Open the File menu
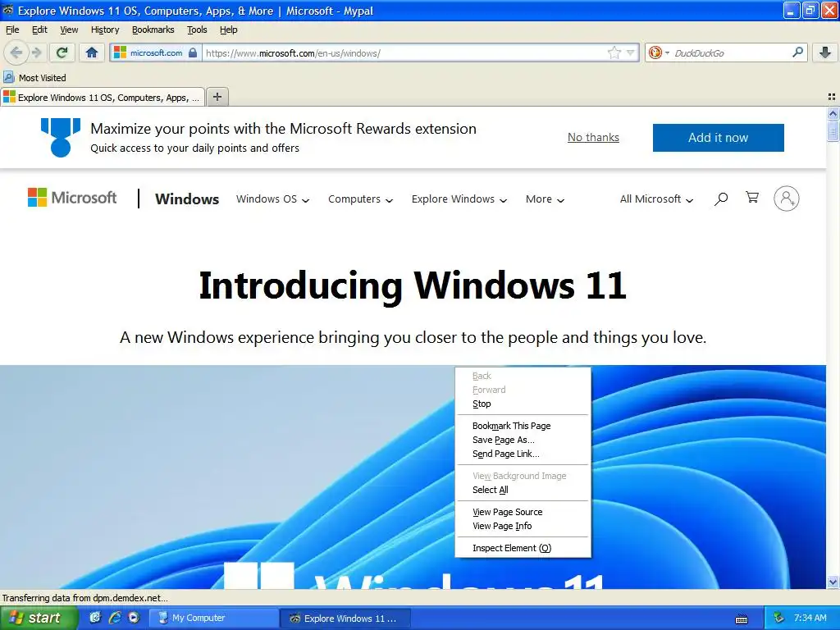Image resolution: width=840 pixels, height=630 pixels. coord(12,30)
